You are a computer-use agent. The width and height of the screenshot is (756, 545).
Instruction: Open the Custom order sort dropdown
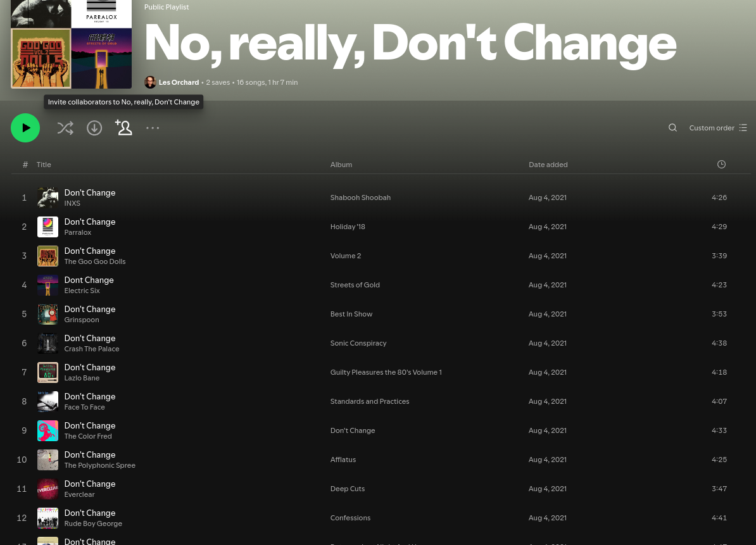coord(718,128)
